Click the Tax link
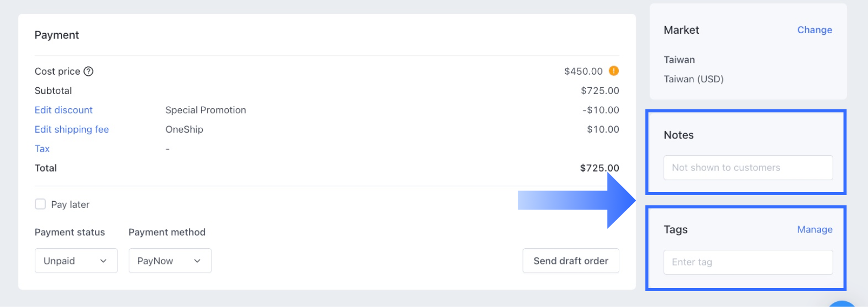Viewport: 868px width, 307px height. [x=42, y=149]
